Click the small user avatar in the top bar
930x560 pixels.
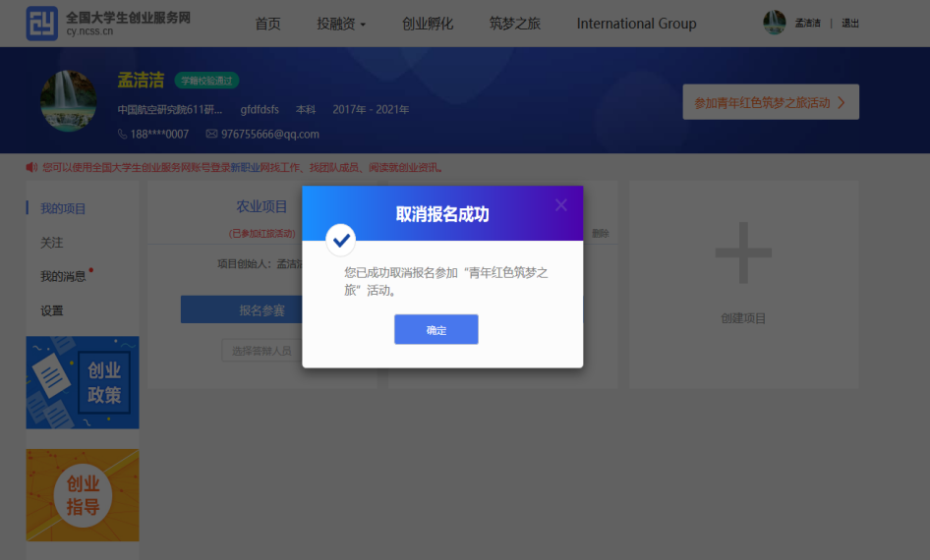point(774,23)
